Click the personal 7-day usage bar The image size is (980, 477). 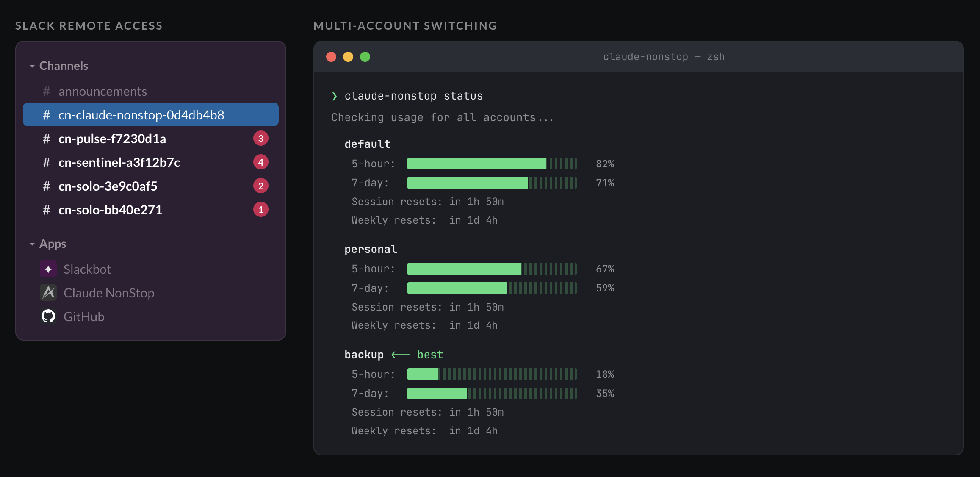492,288
